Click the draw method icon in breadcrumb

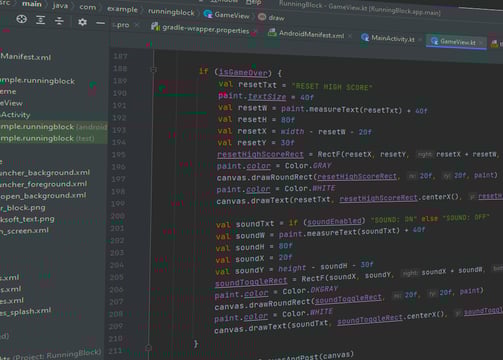pyautogui.click(x=262, y=17)
